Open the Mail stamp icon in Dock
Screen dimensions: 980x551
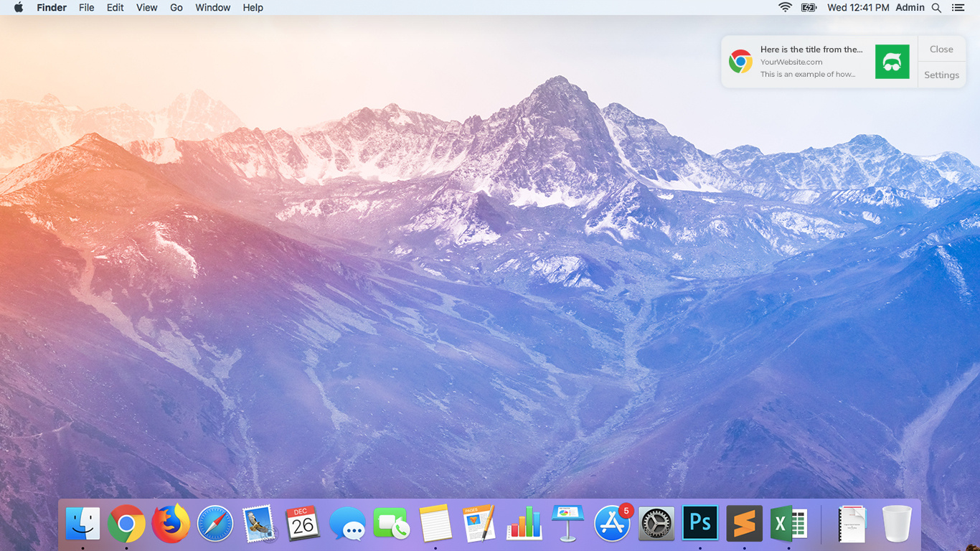(x=259, y=524)
